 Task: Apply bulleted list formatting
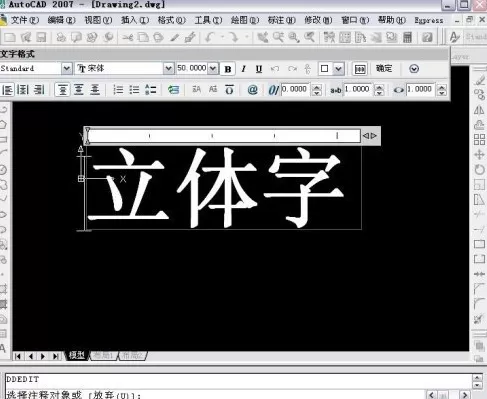click(134, 90)
